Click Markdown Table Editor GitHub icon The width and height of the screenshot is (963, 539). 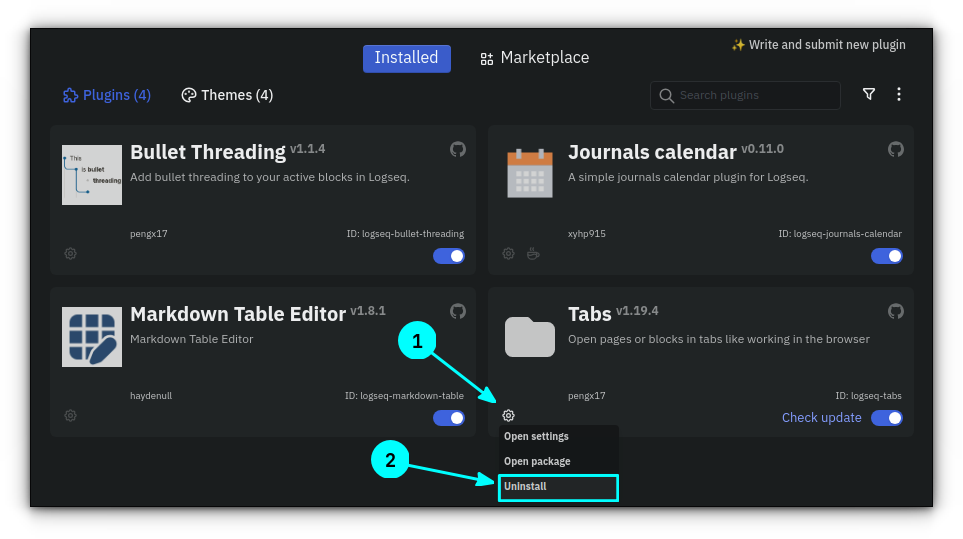[x=458, y=311]
